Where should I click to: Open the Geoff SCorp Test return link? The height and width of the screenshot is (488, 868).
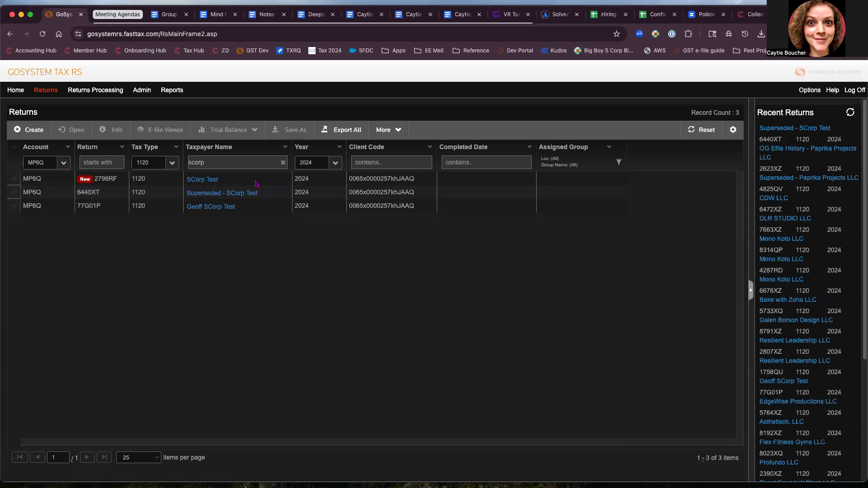(211, 206)
